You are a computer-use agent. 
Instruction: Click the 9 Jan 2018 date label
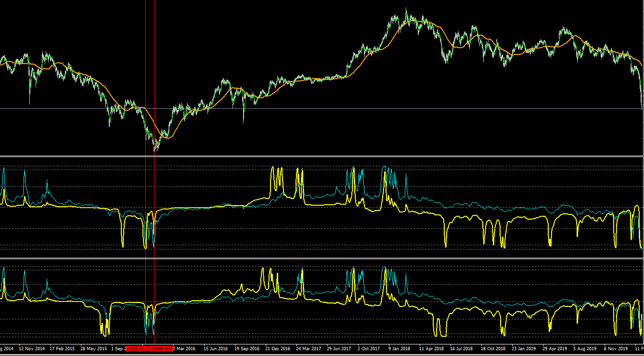(399, 348)
